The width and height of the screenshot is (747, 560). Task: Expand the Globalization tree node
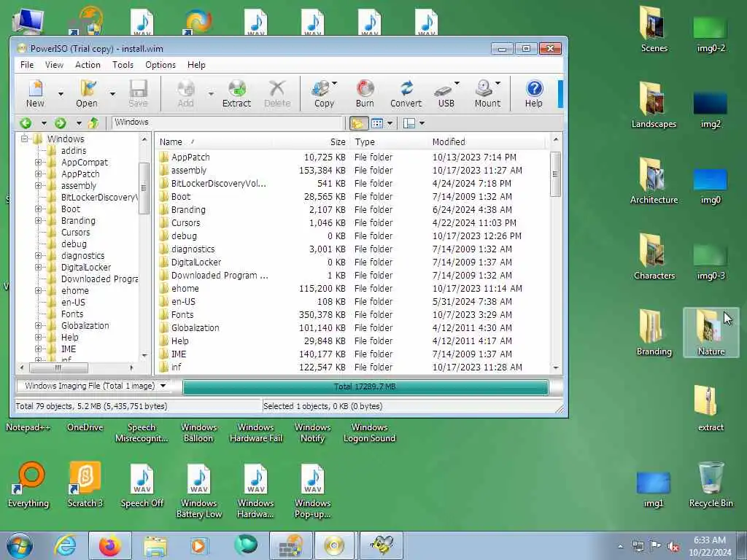pyautogui.click(x=38, y=326)
